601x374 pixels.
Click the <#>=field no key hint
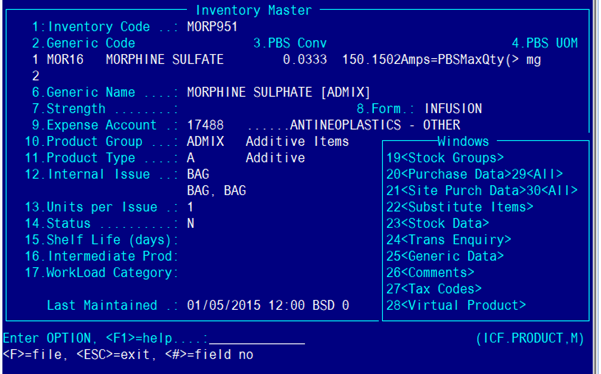point(209,354)
